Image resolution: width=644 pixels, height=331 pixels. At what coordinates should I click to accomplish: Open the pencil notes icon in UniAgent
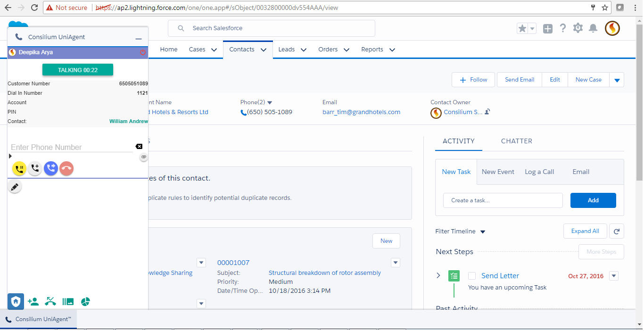(15, 187)
